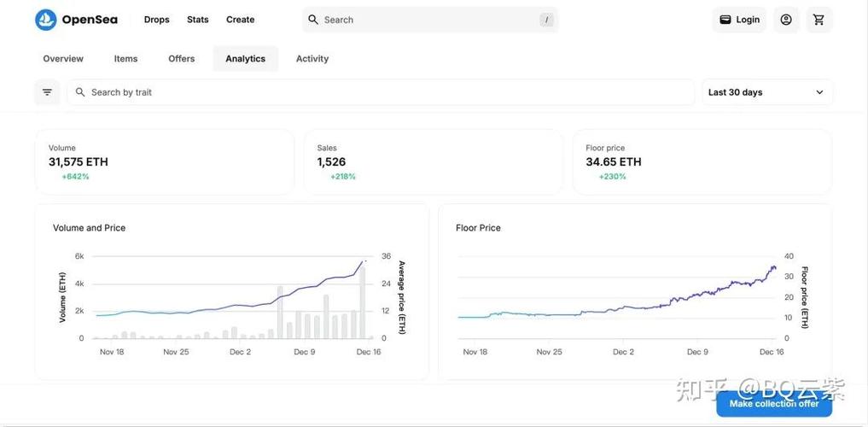Click the Floor price 34.65 ETH value

click(614, 161)
